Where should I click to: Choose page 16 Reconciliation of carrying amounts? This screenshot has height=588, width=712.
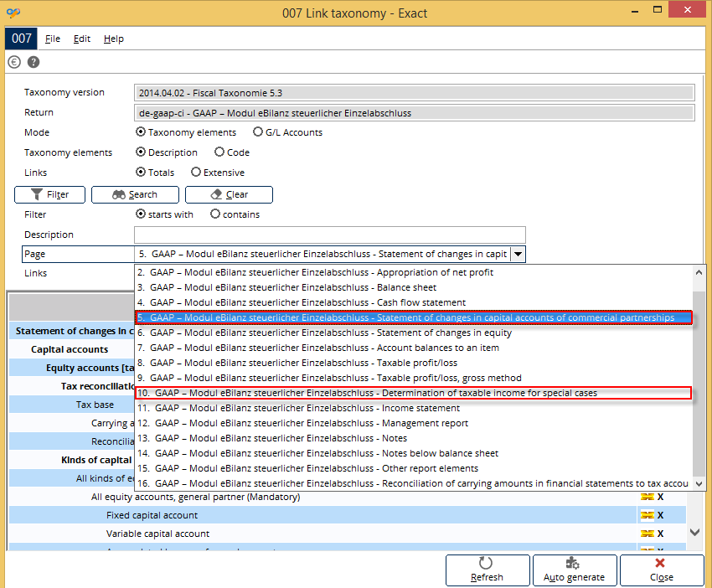(x=414, y=483)
